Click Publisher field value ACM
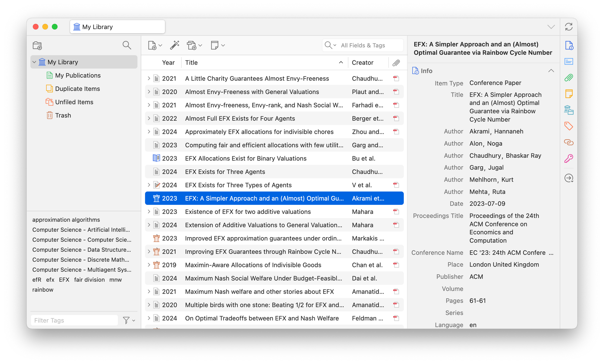 tap(476, 277)
